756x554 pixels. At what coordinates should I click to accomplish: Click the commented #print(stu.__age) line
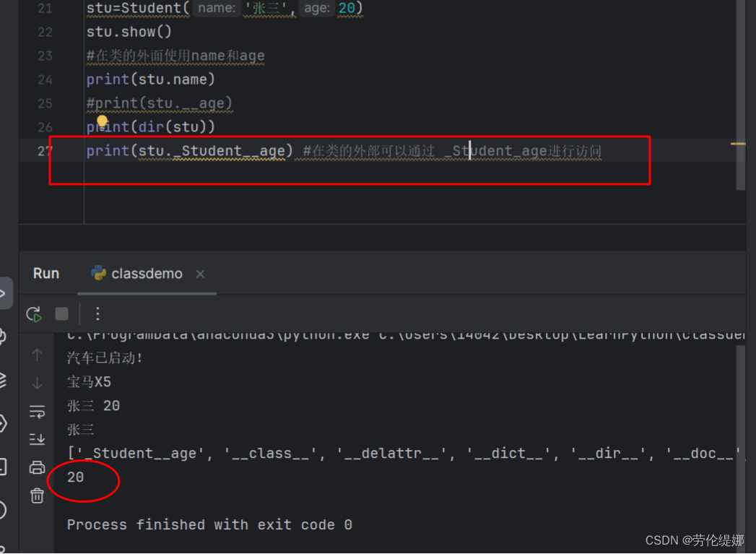[159, 103]
